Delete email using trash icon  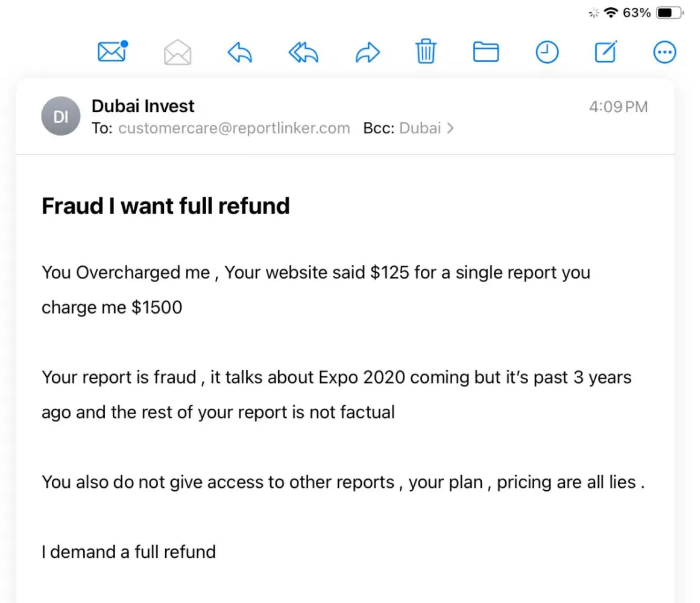click(x=426, y=52)
